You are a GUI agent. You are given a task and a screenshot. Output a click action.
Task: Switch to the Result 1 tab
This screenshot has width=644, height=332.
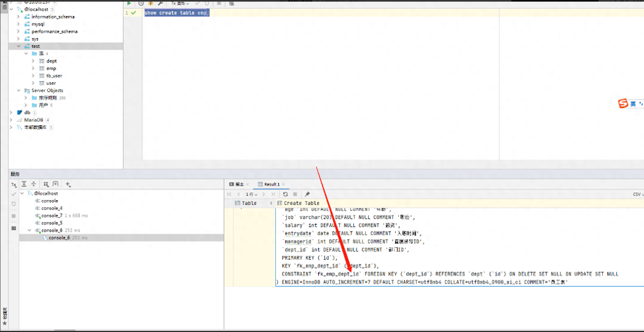click(268, 184)
